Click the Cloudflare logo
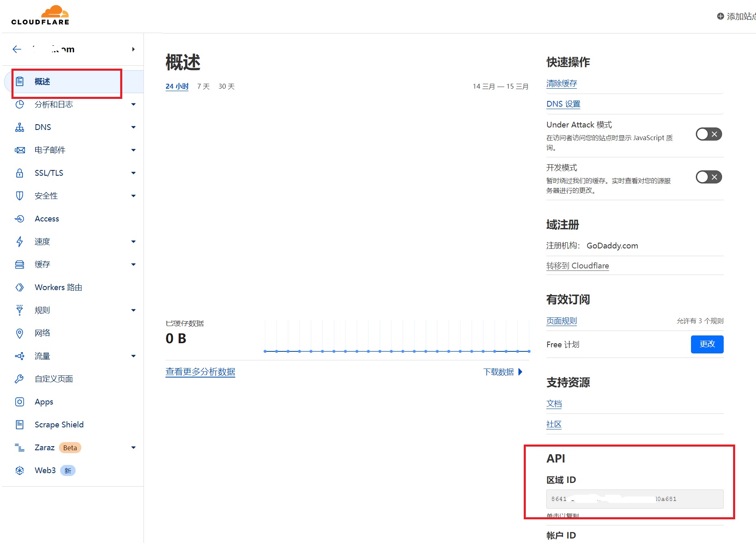The height and width of the screenshot is (543, 756). (40, 15)
